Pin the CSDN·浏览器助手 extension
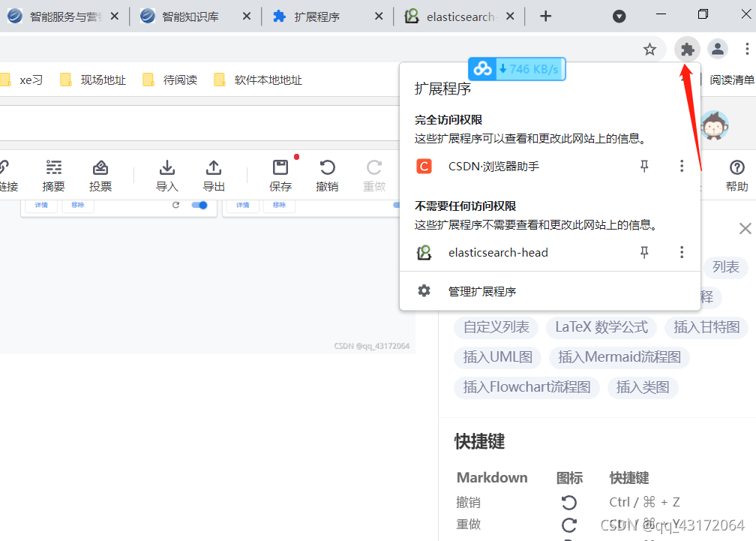The width and height of the screenshot is (756, 541). click(x=643, y=166)
